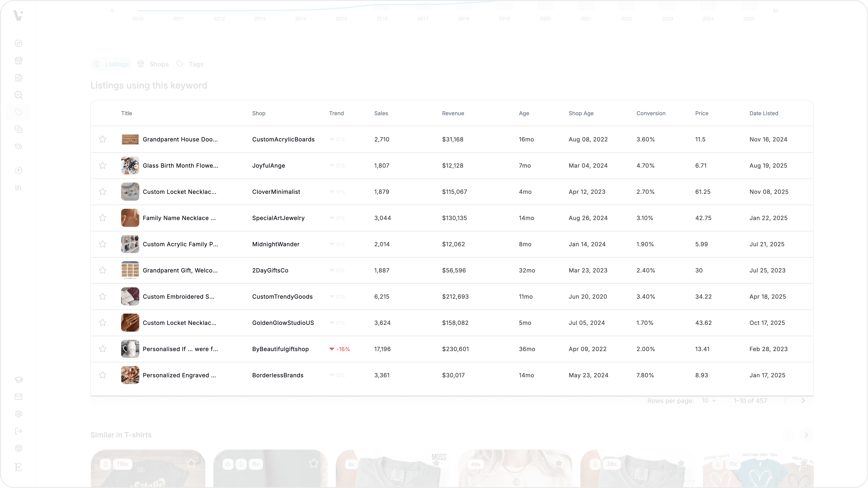Click the upload/import icon in the sidebar

coord(19,170)
